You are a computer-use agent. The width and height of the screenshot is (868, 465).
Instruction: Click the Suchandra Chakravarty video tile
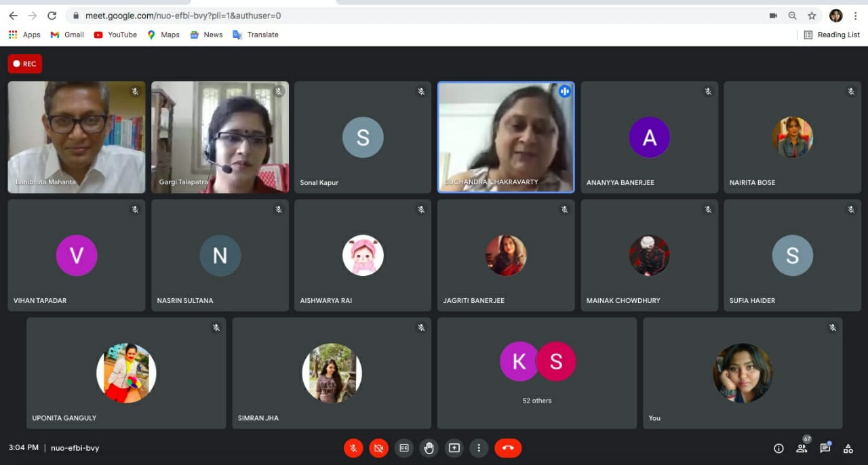506,137
